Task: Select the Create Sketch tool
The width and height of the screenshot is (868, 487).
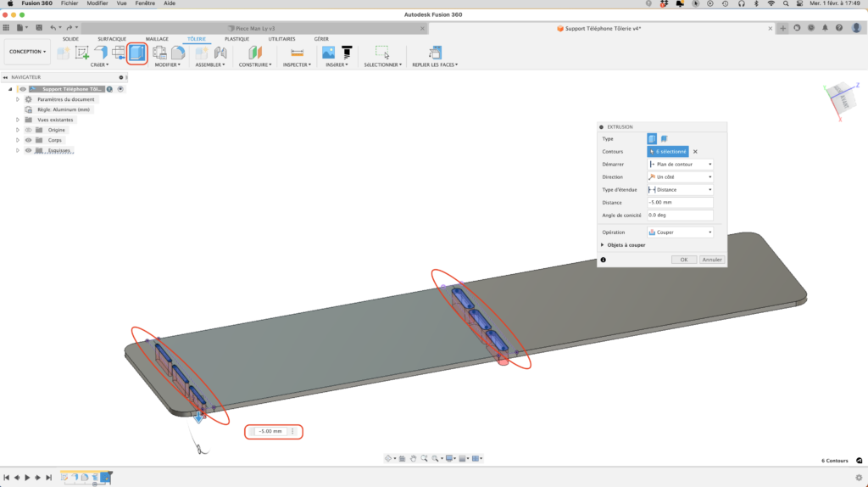Action: (x=82, y=53)
